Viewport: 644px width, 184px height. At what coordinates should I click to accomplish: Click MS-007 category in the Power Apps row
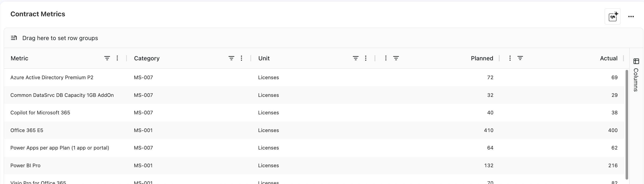point(143,148)
